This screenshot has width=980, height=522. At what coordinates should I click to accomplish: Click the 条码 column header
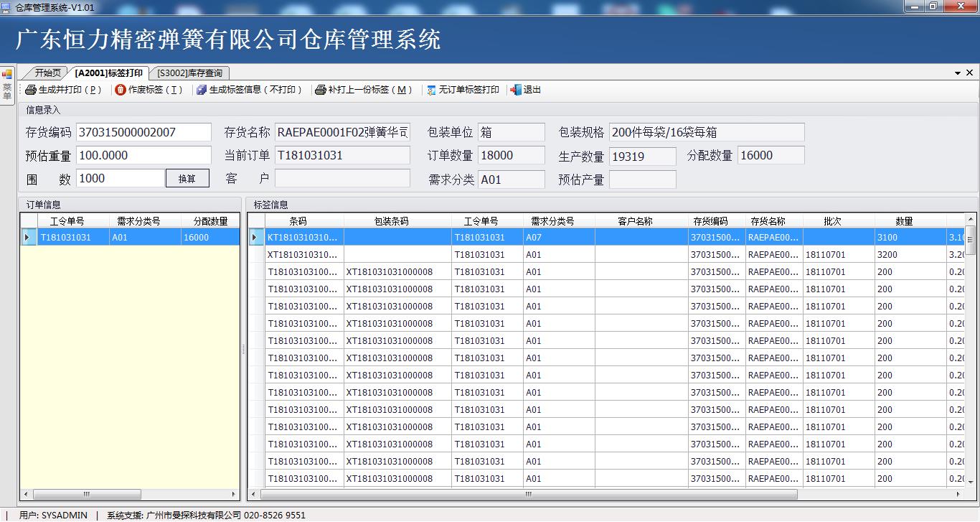304,221
